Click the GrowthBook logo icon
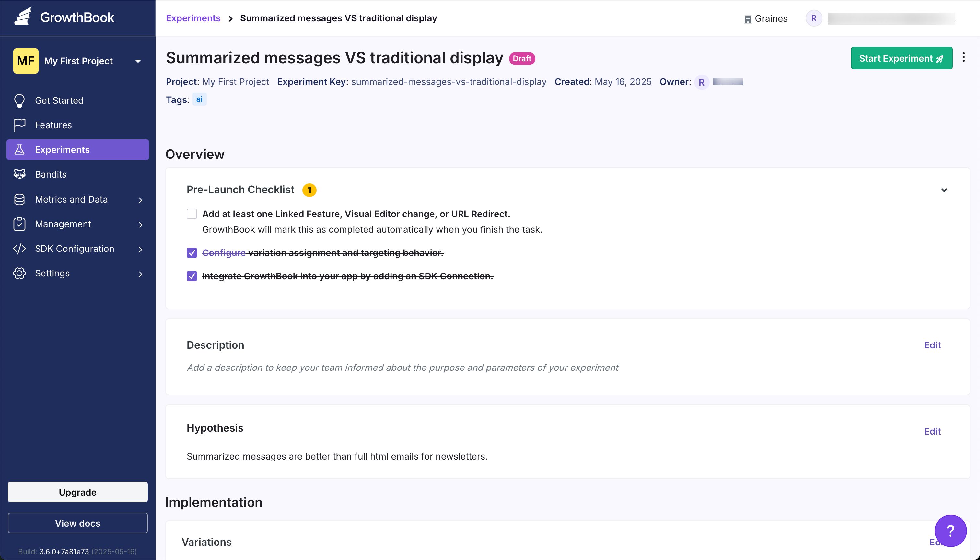Image resolution: width=980 pixels, height=560 pixels. click(x=23, y=16)
